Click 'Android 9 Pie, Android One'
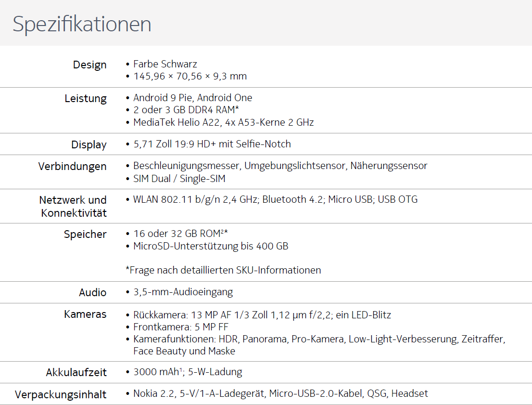 [193, 98]
